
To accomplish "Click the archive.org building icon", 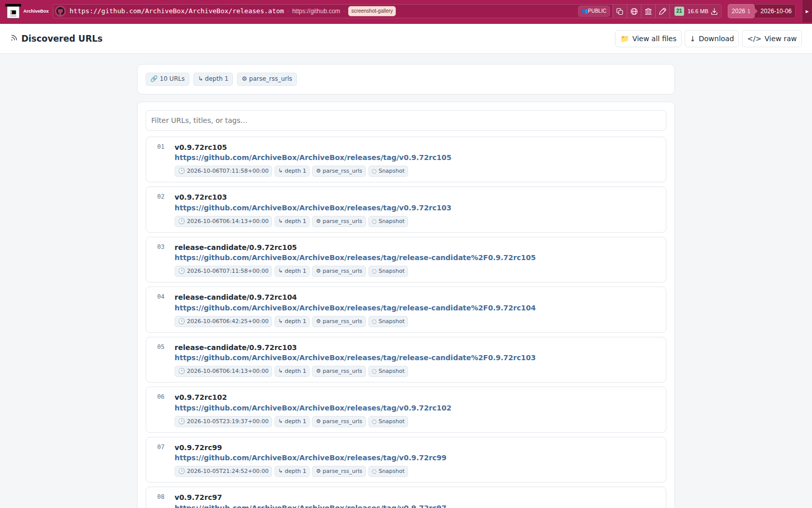I will coord(648,11).
